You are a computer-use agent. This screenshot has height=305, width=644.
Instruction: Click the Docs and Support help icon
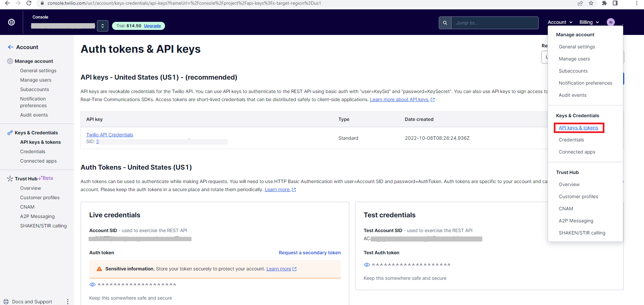[6, 302]
